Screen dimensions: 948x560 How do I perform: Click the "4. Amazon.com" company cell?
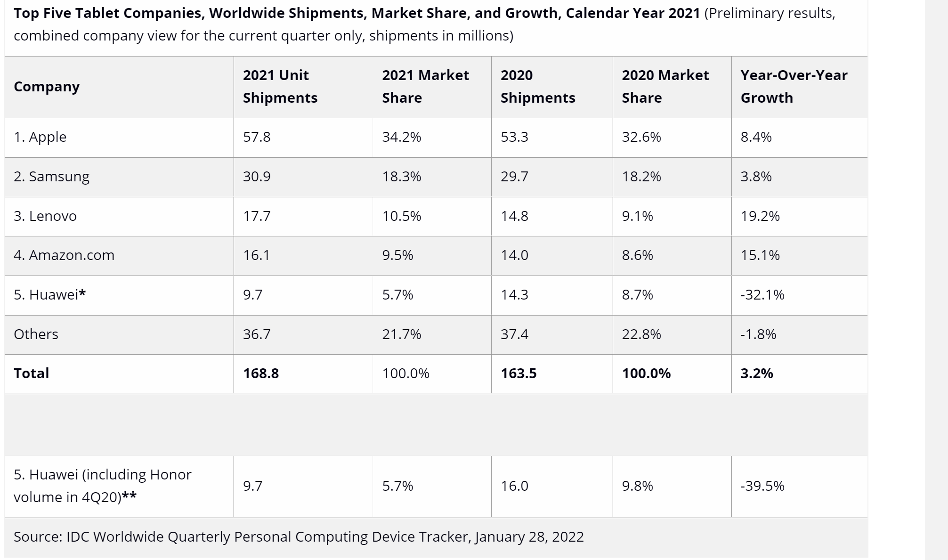pyautogui.click(x=64, y=255)
